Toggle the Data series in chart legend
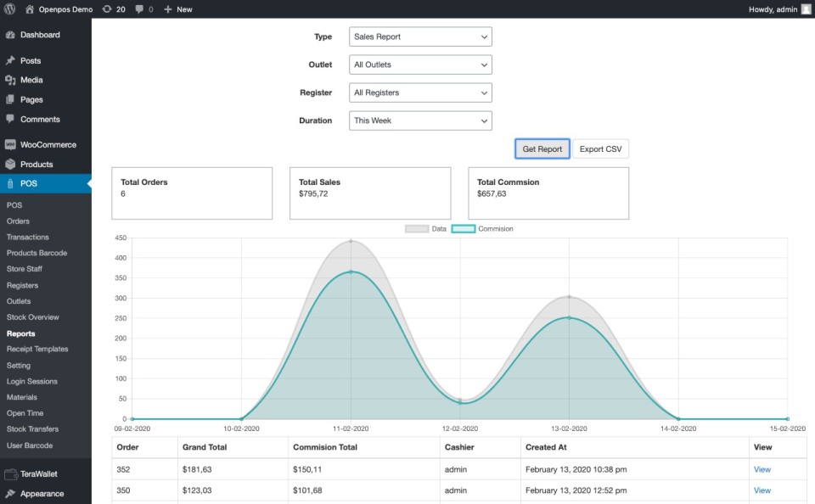The height and width of the screenshot is (504, 815). click(x=426, y=229)
